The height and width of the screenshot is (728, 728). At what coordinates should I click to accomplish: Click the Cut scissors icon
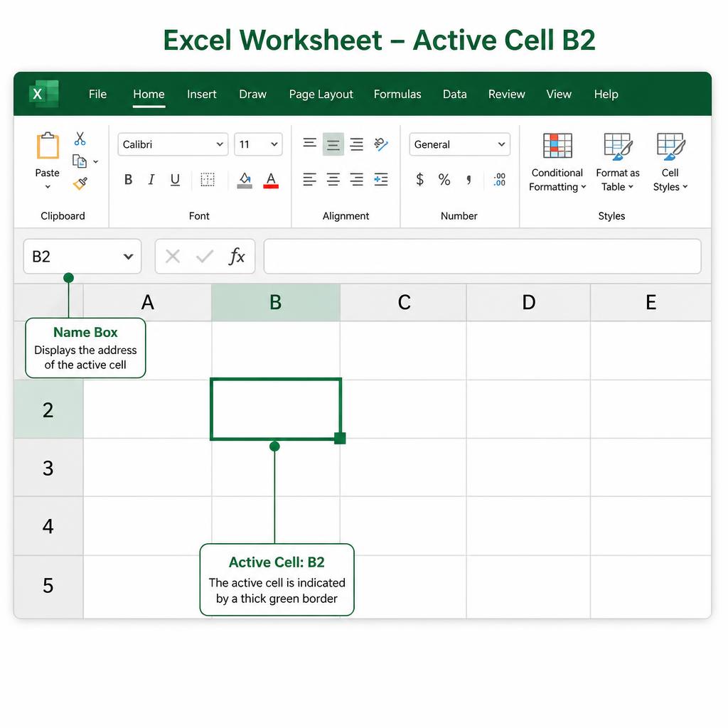(80, 139)
